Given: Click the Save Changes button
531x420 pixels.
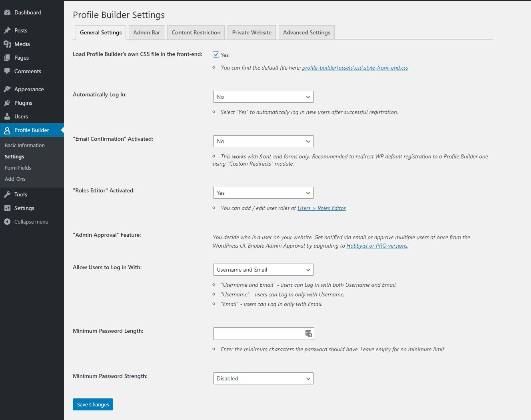Looking at the screenshot, I should pos(93,404).
